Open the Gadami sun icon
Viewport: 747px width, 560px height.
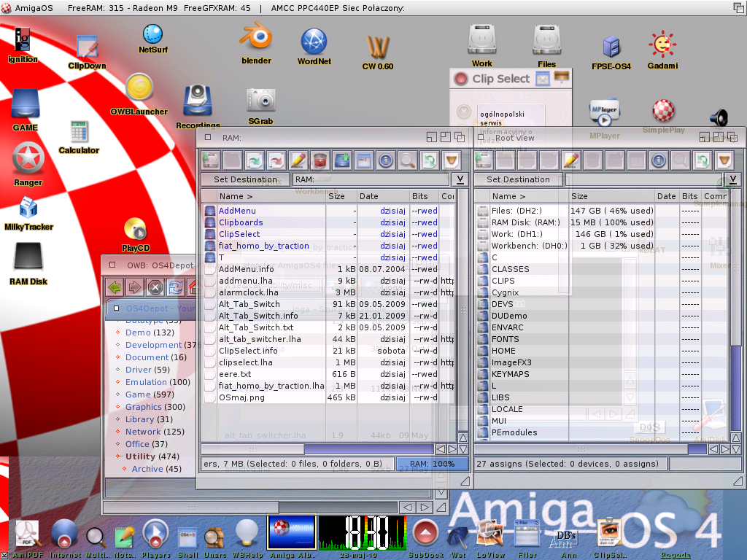[662, 50]
